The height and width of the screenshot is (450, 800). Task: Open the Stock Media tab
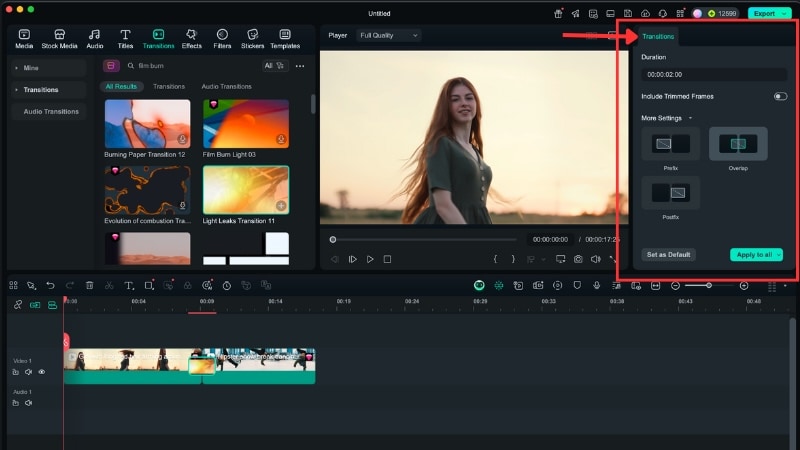click(59, 39)
